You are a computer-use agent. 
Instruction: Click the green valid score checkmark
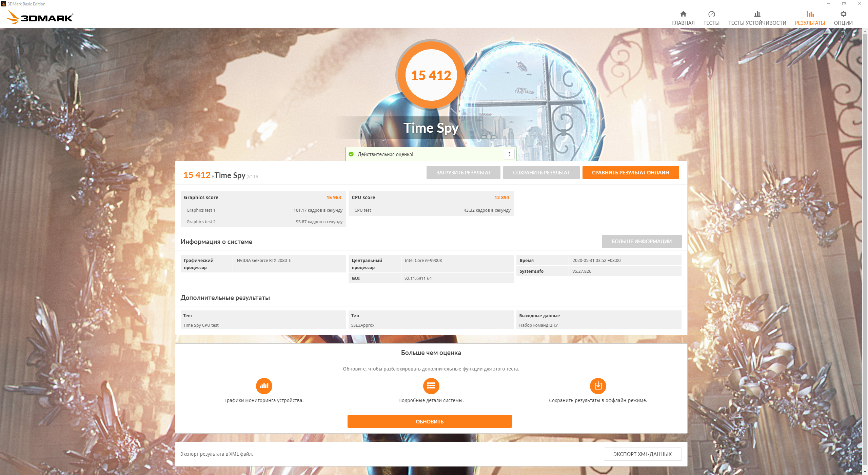click(351, 154)
